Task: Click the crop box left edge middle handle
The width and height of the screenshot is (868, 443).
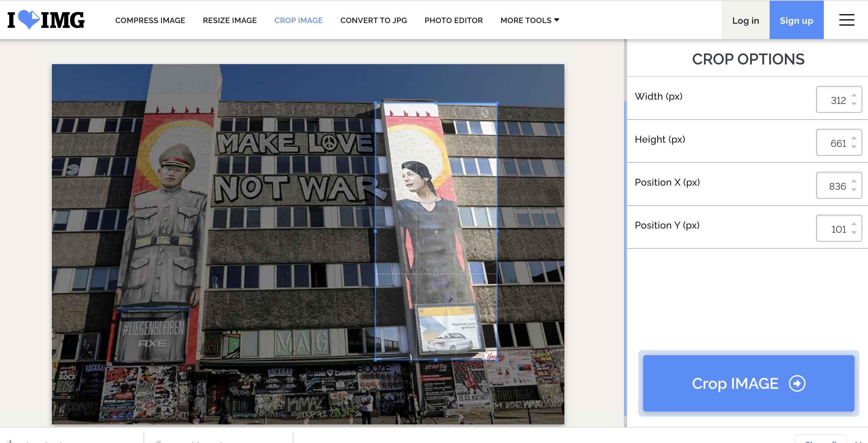Action: coord(376,231)
